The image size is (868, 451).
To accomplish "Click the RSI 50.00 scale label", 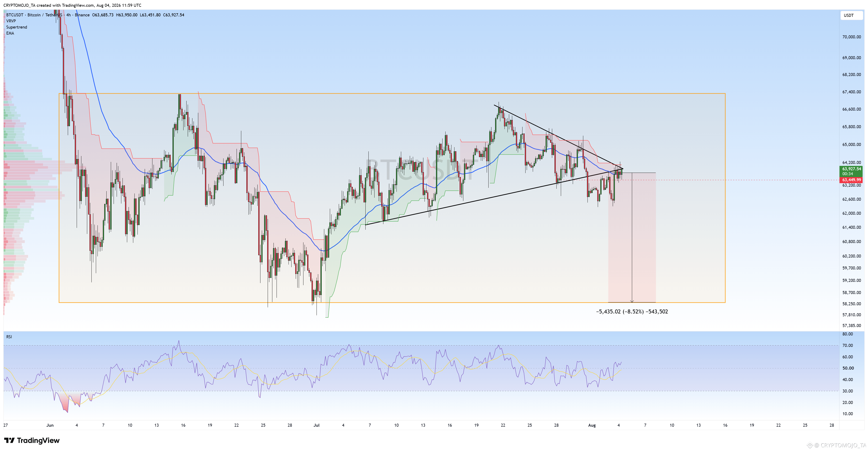I will 848,368.
